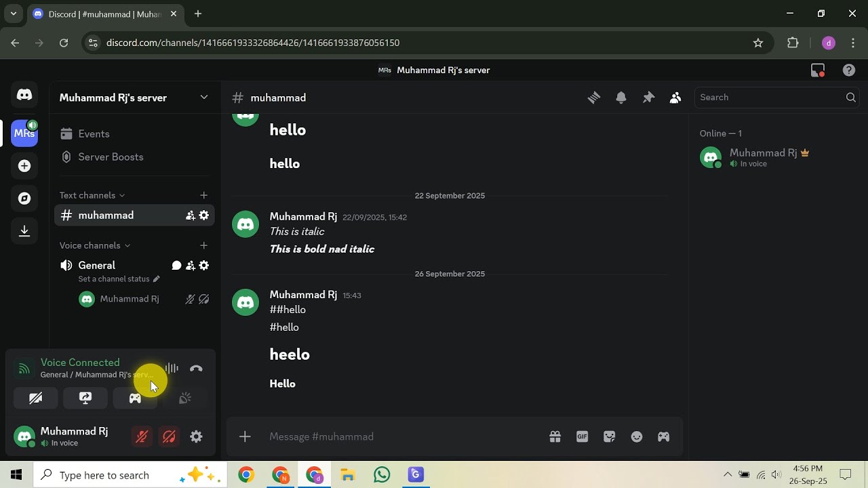Undeafen headphones in user panel
The height and width of the screenshot is (488, 868).
(169, 436)
